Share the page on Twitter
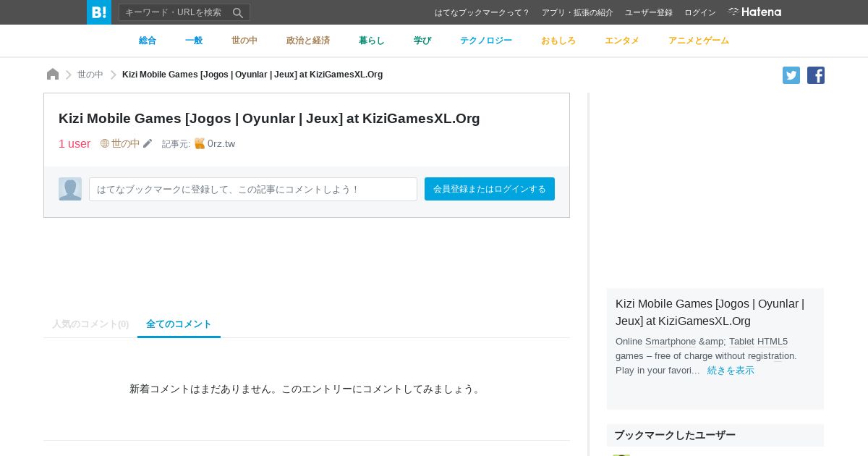The height and width of the screenshot is (456, 868). point(791,75)
